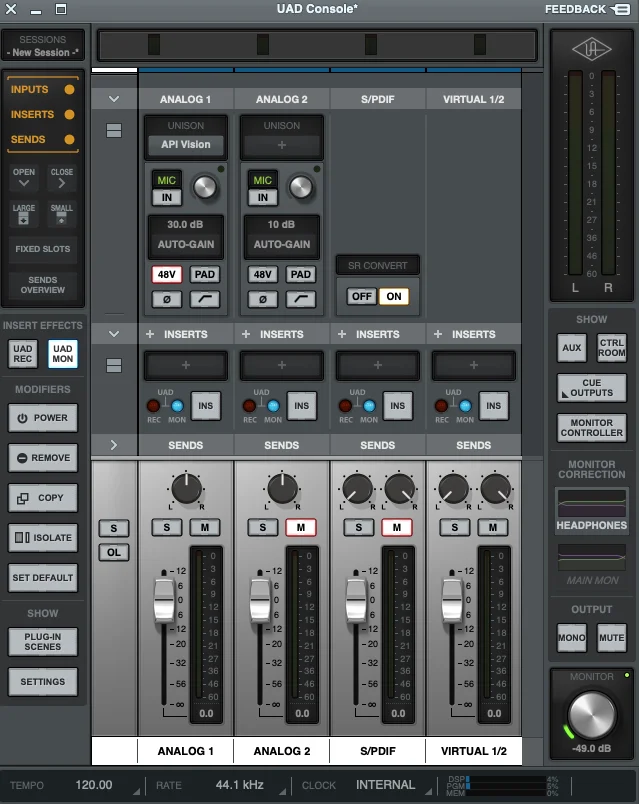Add insert via plus on S/PDIF Inserts header
Screen dimensions: 639x804
342,334
